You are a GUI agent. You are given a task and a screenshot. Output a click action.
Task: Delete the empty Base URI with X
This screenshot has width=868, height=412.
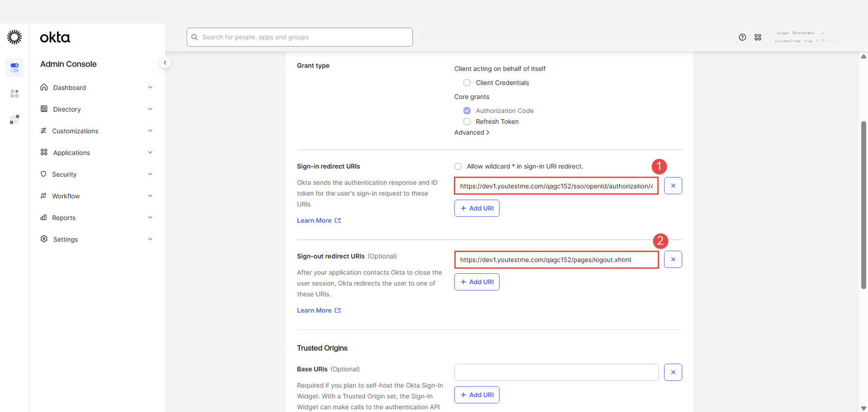[x=673, y=372]
